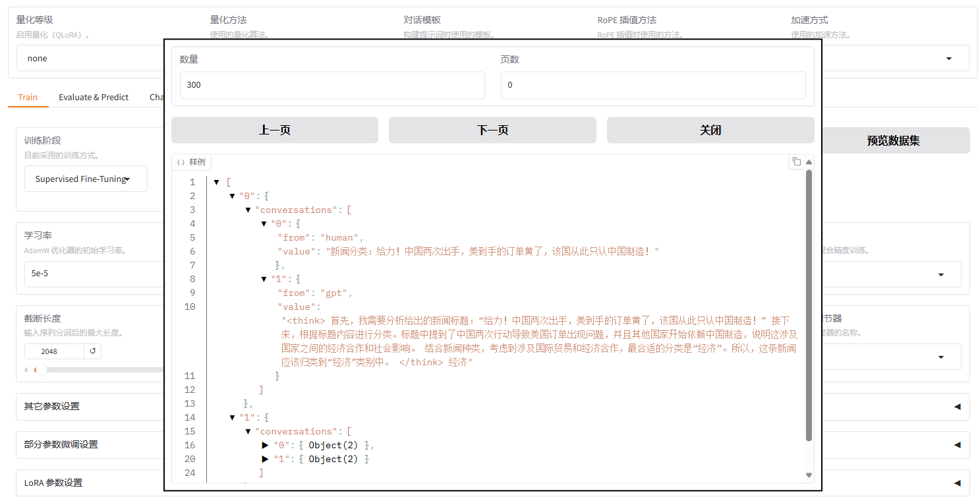Reset the 截断长度 value with the undo icon
Image resolution: width=980 pixels, height=503 pixels.
[92, 351]
